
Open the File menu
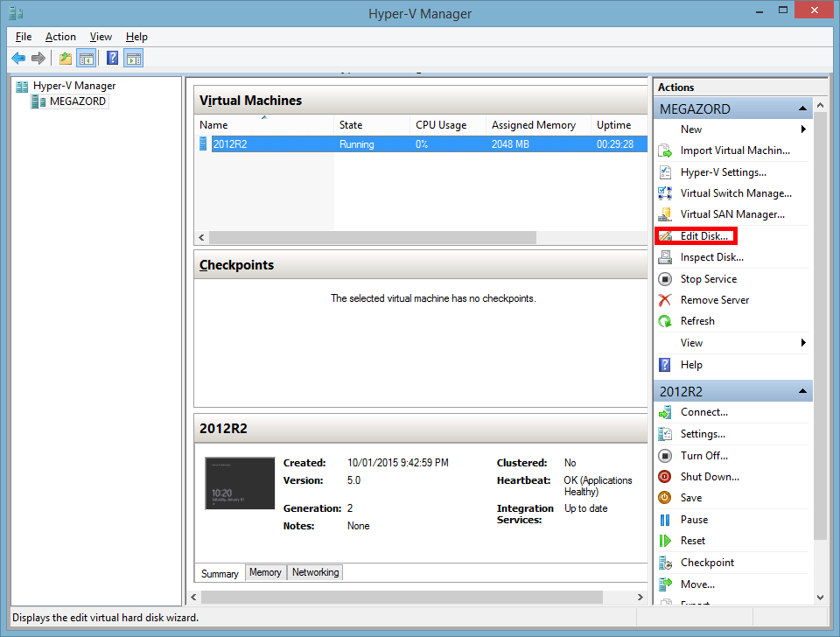click(24, 37)
